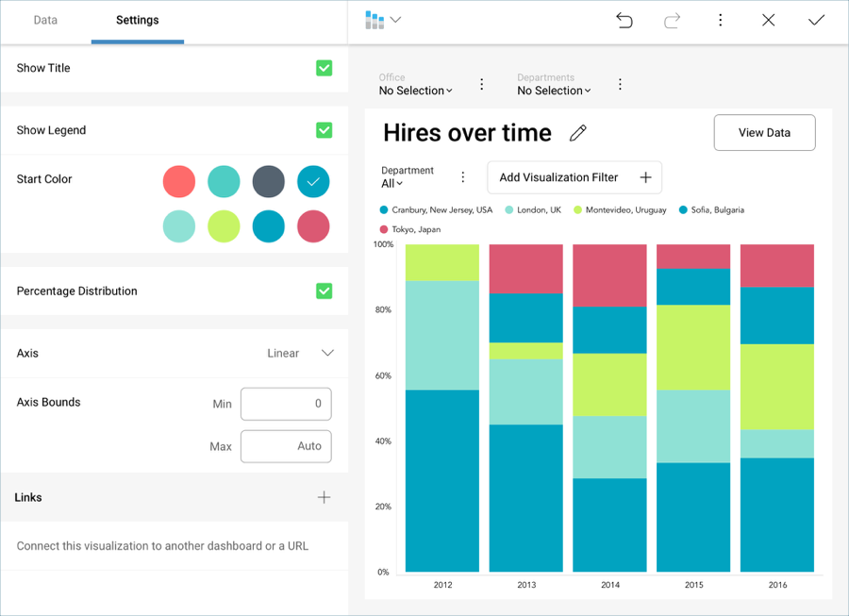Switch to the Data tab

[45, 20]
